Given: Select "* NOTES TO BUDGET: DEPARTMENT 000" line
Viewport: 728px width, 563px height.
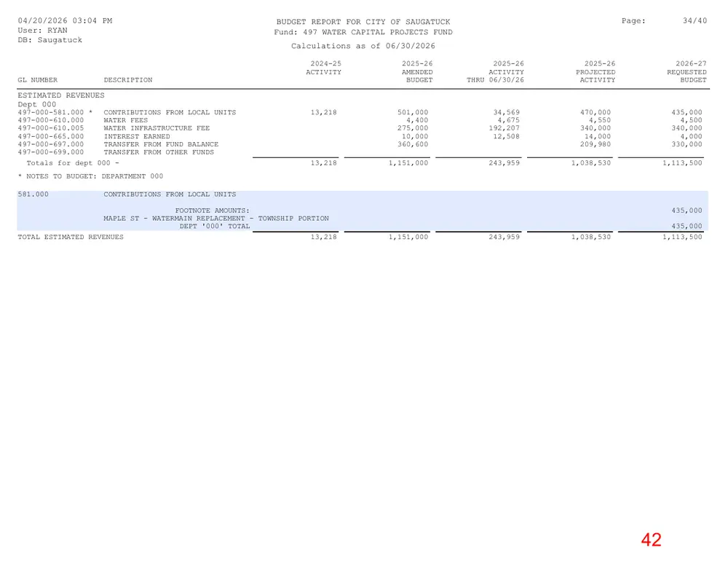Looking at the screenshot, I should click(x=90, y=176).
